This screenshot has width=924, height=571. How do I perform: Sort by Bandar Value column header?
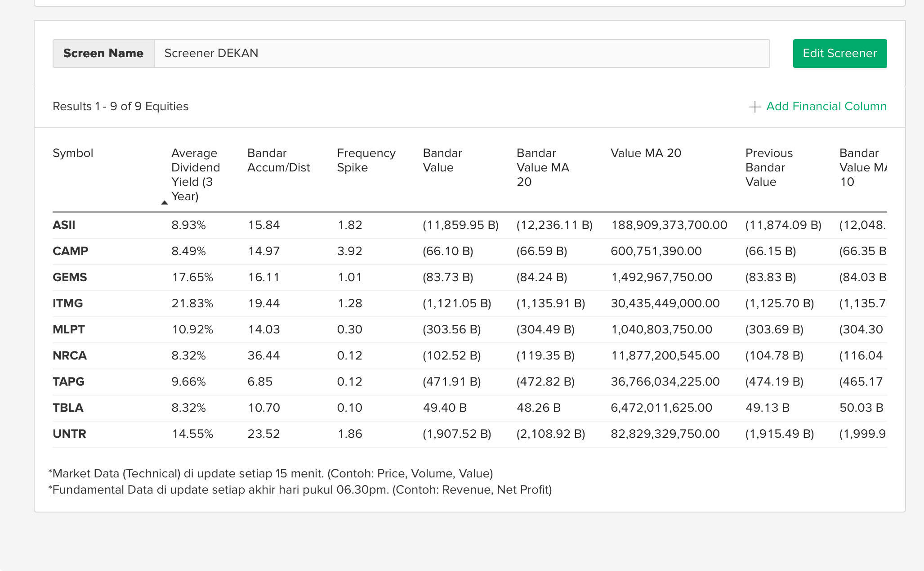point(442,160)
